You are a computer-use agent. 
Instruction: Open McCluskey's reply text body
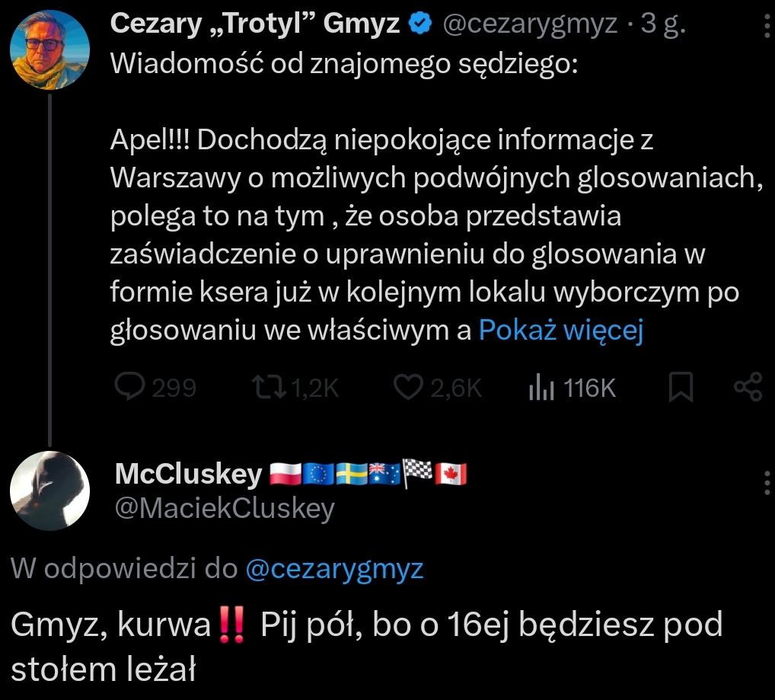tap(365, 646)
